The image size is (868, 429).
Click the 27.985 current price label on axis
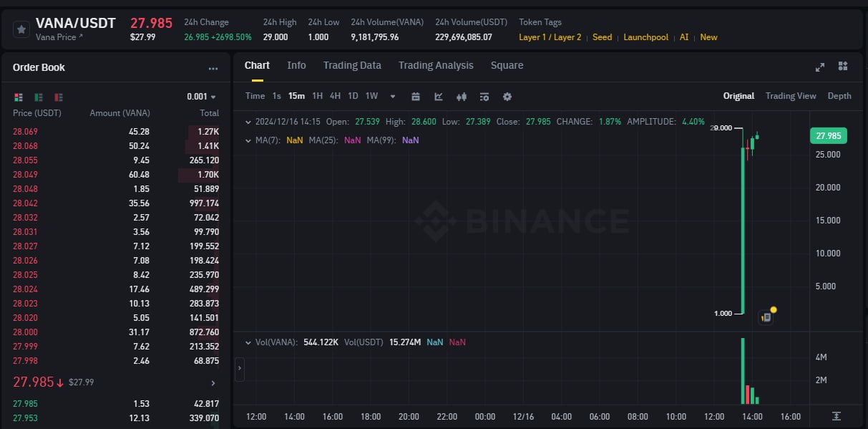tap(828, 136)
